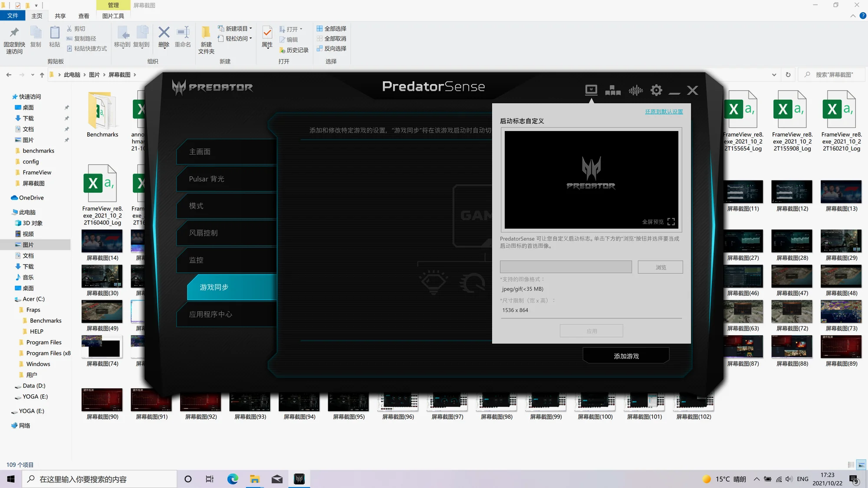Open the PredatorSense sound waveform icon

(x=635, y=90)
